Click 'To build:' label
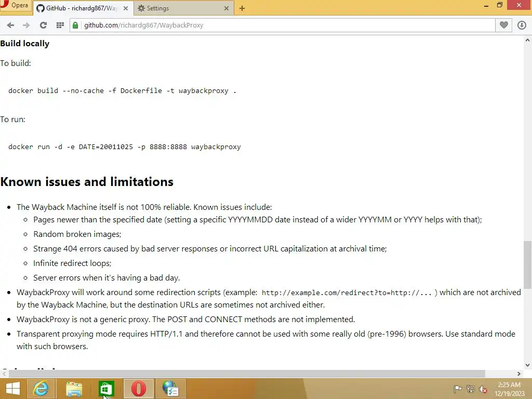Screen dimensions: 532x399 click(15, 63)
